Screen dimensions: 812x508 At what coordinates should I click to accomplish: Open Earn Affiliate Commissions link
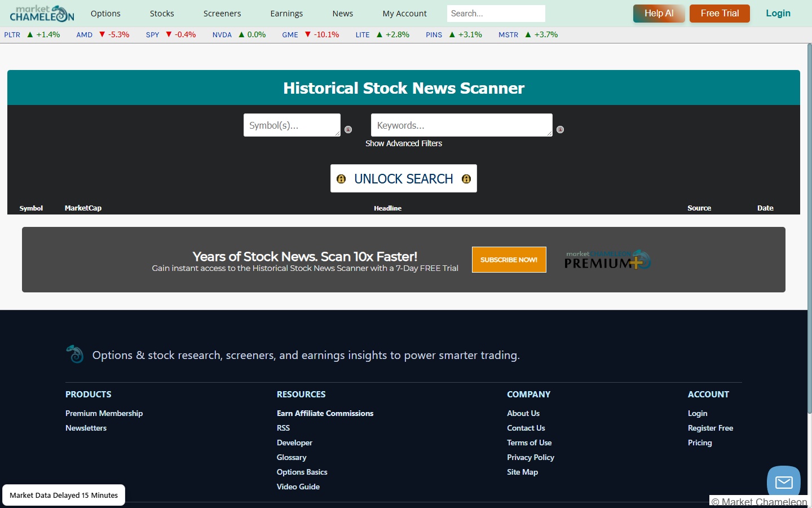[325, 413]
